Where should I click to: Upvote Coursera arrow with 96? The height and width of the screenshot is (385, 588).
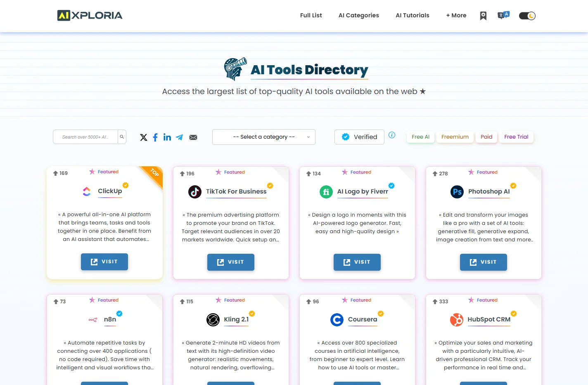308,302
